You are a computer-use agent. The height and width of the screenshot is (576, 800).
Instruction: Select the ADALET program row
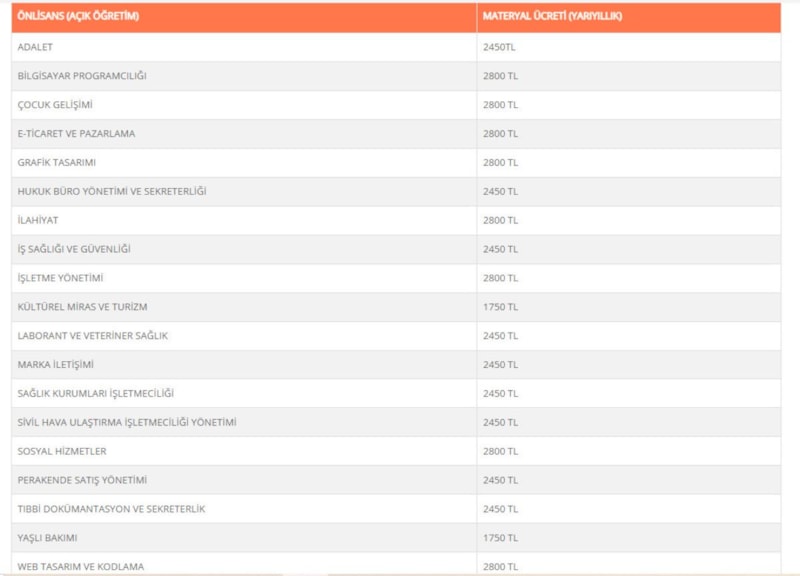pyautogui.click(x=36, y=47)
